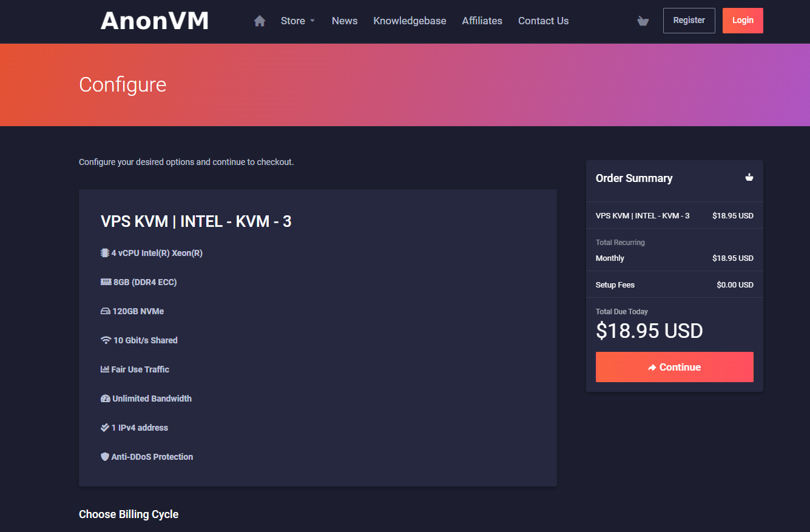This screenshot has width=810, height=532.
Task: Click the Continue button in Order Summary
Action: [x=674, y=367]
